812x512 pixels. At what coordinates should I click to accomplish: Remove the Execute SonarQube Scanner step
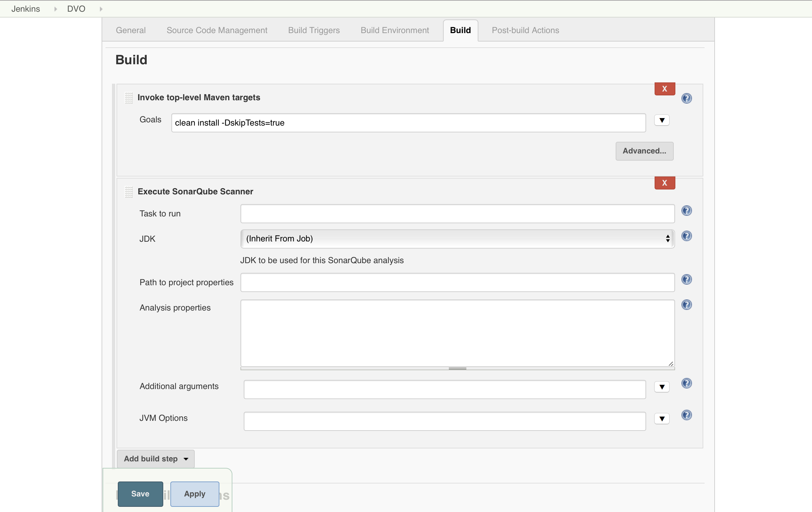[664, 183]
